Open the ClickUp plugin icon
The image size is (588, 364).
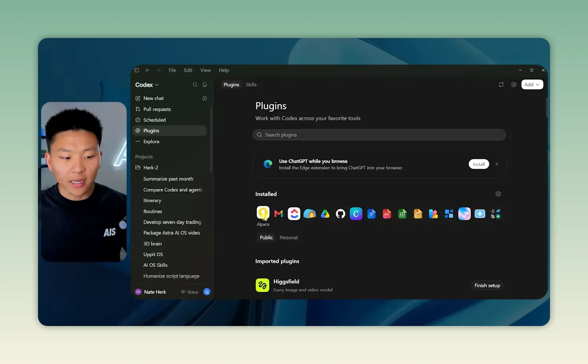[294, 214]
